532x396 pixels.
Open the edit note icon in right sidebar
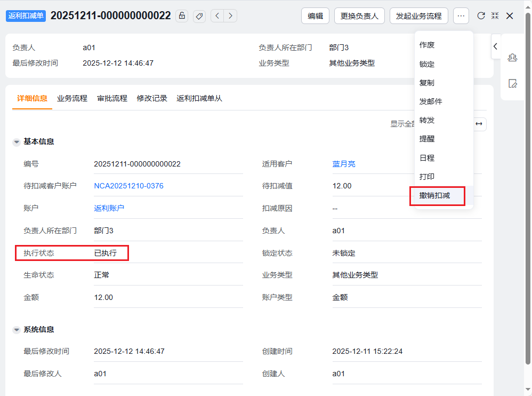coord(512,83)
